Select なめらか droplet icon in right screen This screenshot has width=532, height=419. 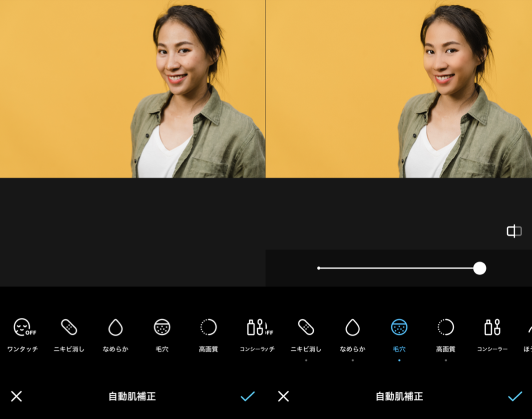click(352, 328)
